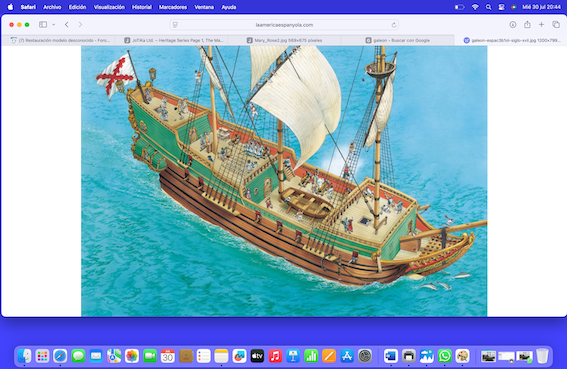Open the Wi-Fi status menu

[x=475, y=7]
